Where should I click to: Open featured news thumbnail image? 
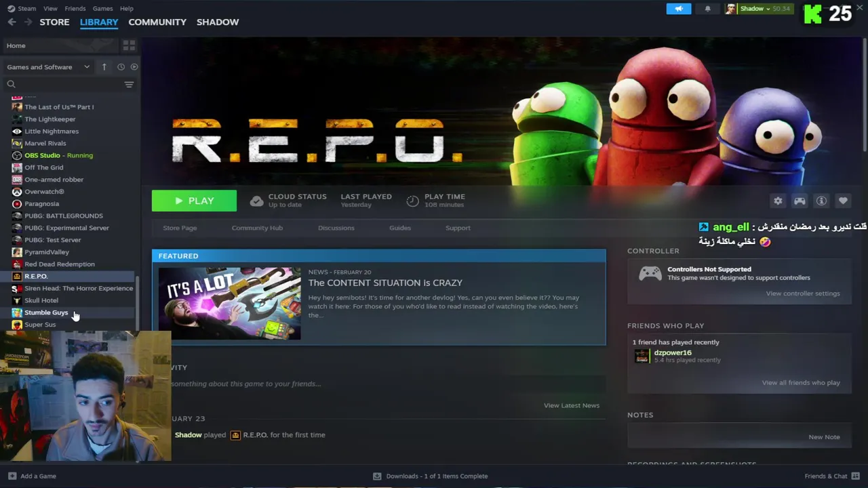click(229, 303)
